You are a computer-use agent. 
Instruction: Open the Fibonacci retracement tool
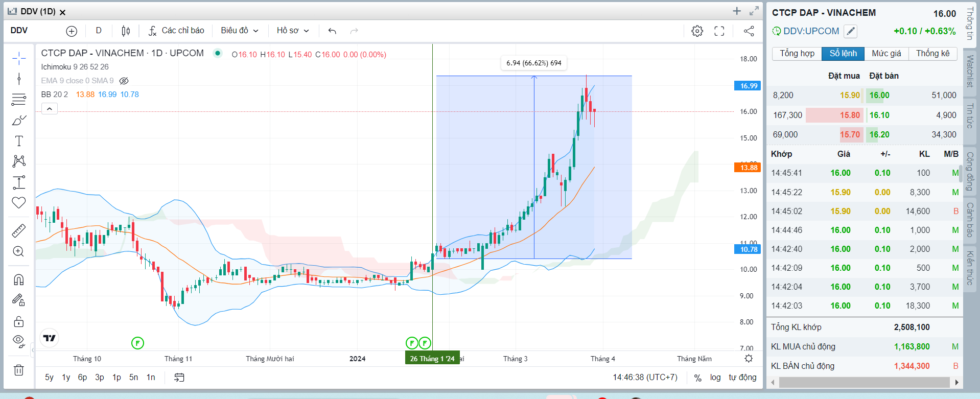point(19,99)
